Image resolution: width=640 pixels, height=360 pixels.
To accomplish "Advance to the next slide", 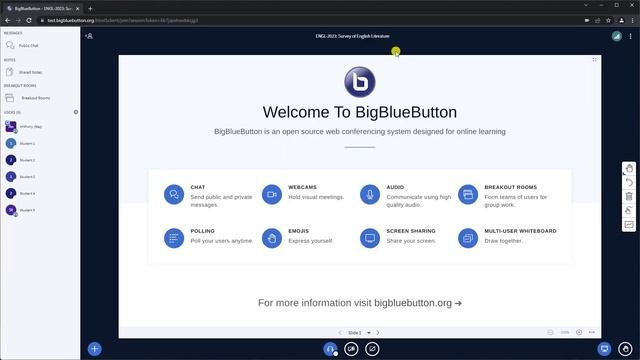I will [378, 333].
